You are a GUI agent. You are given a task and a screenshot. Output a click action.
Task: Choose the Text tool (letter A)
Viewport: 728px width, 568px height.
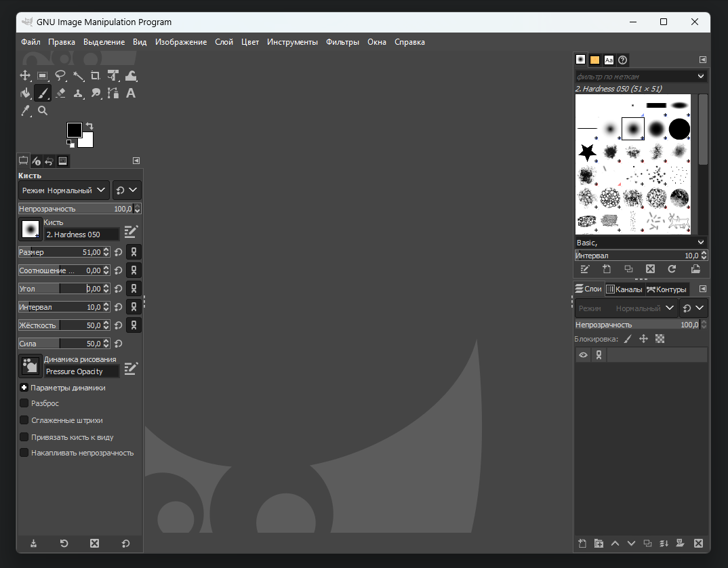click(x=131, y=93)
